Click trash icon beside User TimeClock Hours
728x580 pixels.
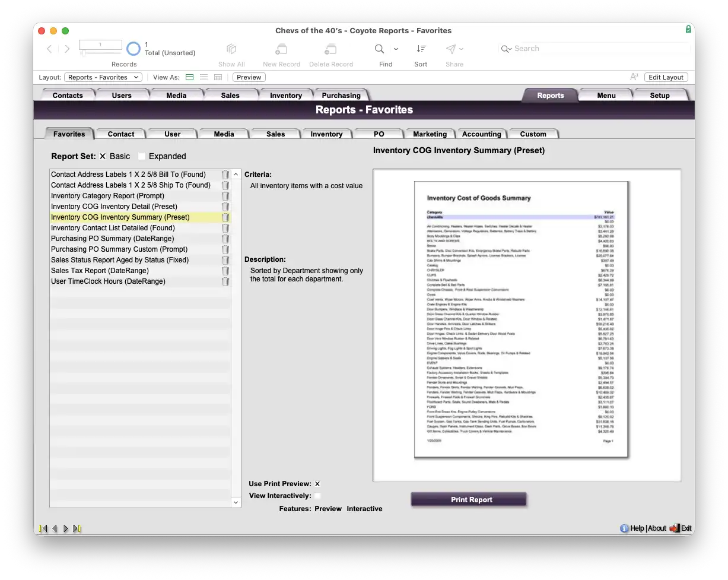click(x=225, y=281)
